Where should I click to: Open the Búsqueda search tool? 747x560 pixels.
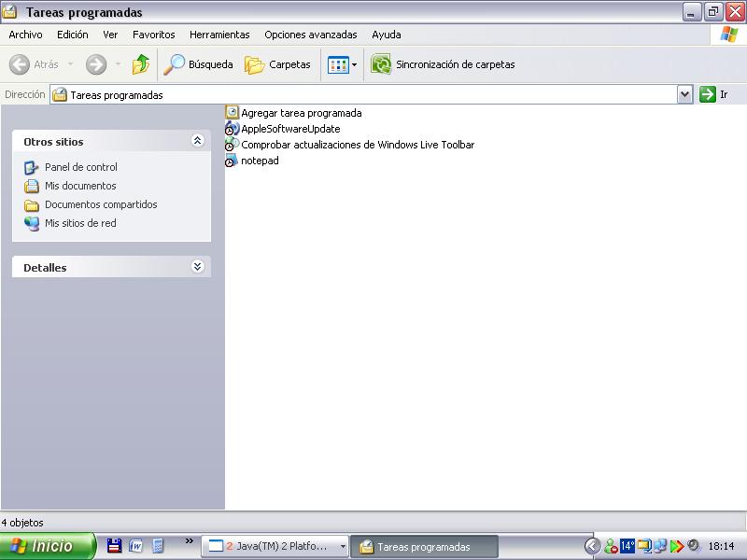click(x=199, y=64)
